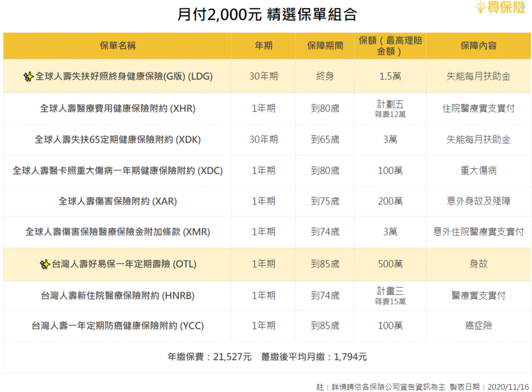Image resolution: width=532 pixels, height=392 pixels.
Task: Click the annual premium 年繳保費：21,527元
Action: (210, 357)
